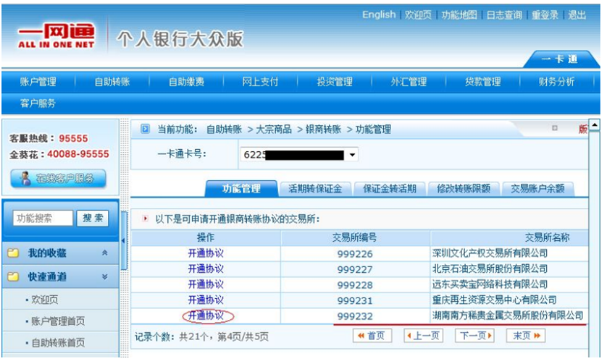Screen dimensions: 607x364
Task: Open the 账户管理 menu
Action: click(38, 82)
